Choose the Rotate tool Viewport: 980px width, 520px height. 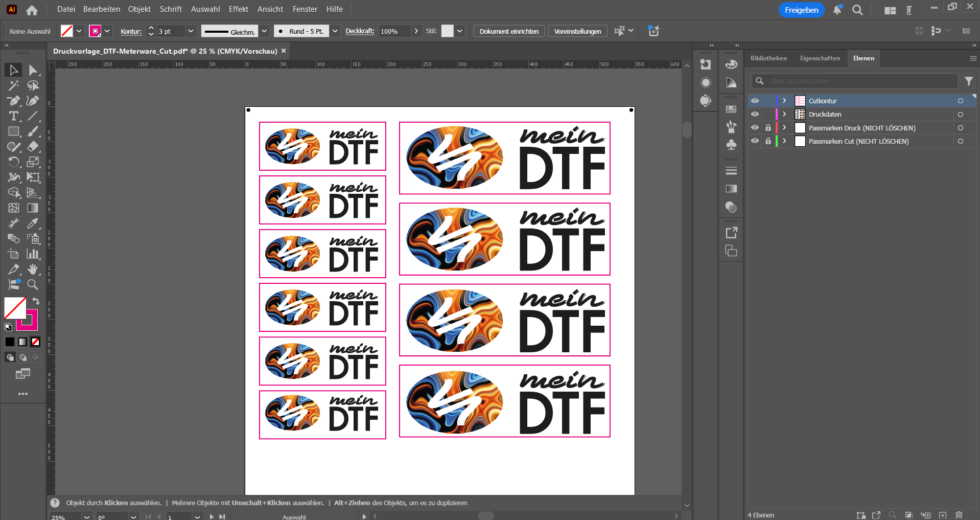point(13,162)
